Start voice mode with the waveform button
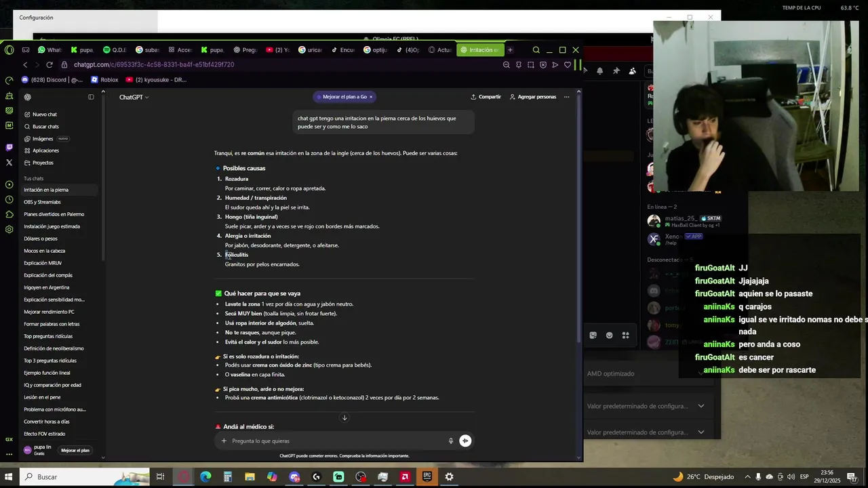 tap(465, 441)
